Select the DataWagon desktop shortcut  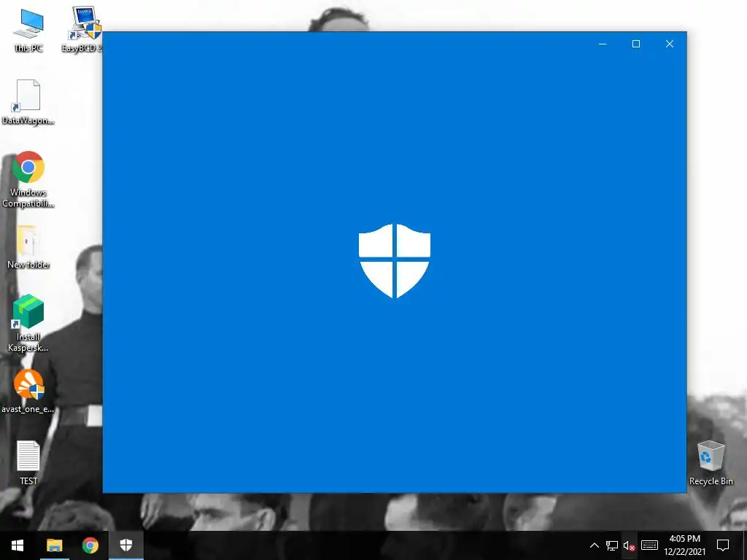[28, 102]
